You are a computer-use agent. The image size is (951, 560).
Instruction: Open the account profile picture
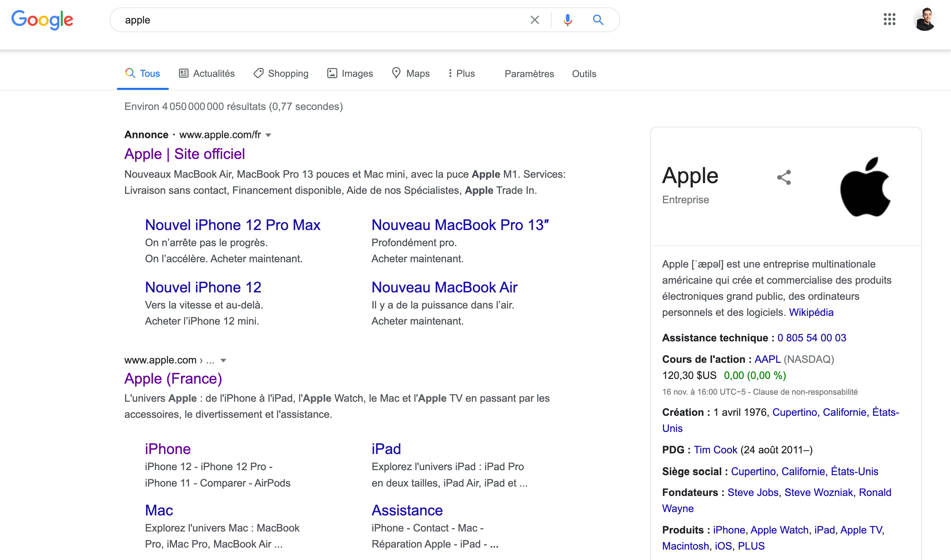924,19
